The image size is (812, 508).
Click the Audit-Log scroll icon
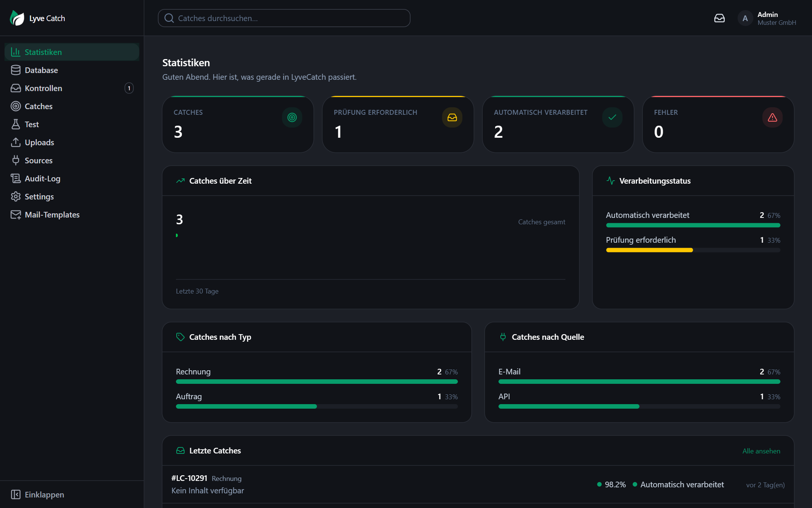pos(16,178)
